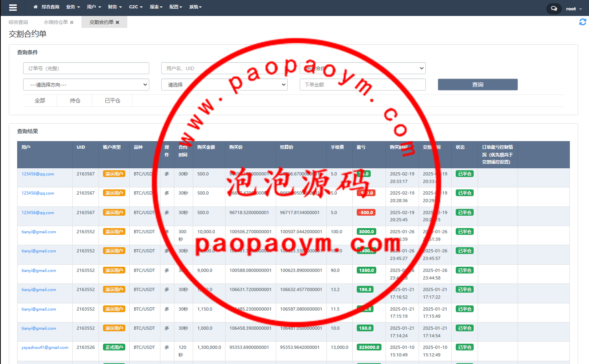The image size is (589, 364).
Task: Close the 交割合约单 tab
Action: click(117, 22)
